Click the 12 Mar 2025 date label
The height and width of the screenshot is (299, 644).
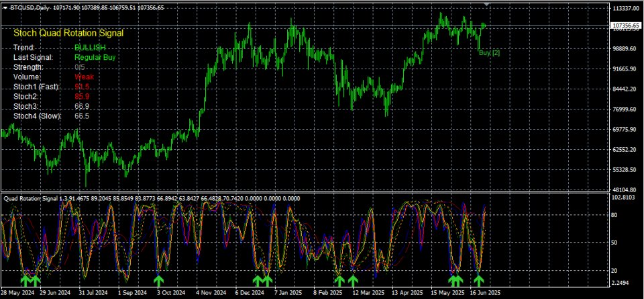(x=368, y=293)
